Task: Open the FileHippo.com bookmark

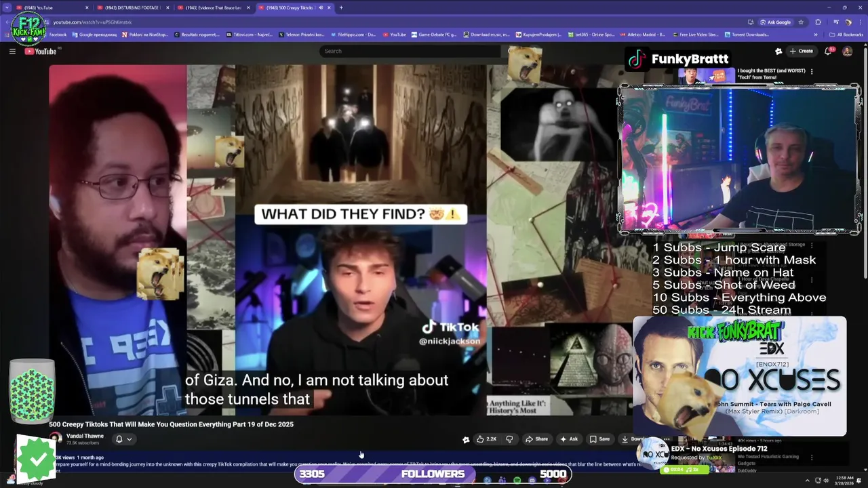Action: tap(353, 35)
